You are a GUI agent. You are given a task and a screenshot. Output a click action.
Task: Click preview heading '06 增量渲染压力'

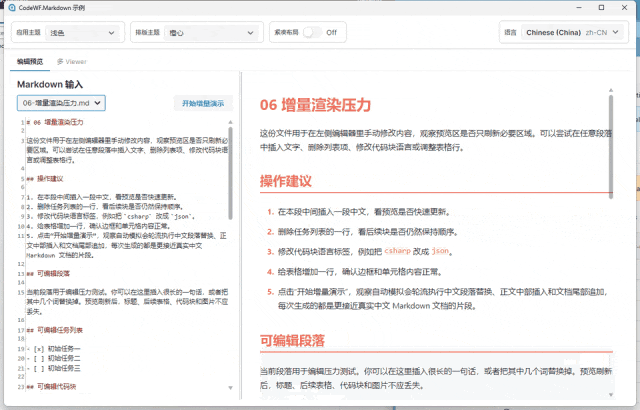coord(315,105)
